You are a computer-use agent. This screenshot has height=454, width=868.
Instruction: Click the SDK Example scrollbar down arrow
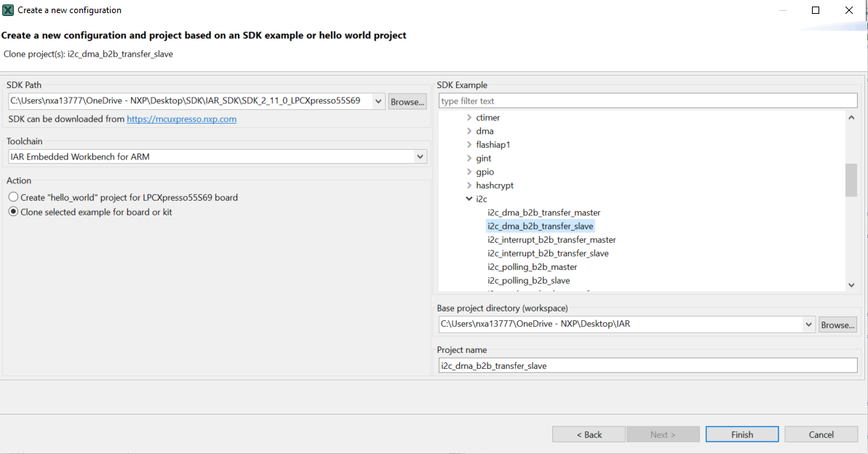pos(851,285)
